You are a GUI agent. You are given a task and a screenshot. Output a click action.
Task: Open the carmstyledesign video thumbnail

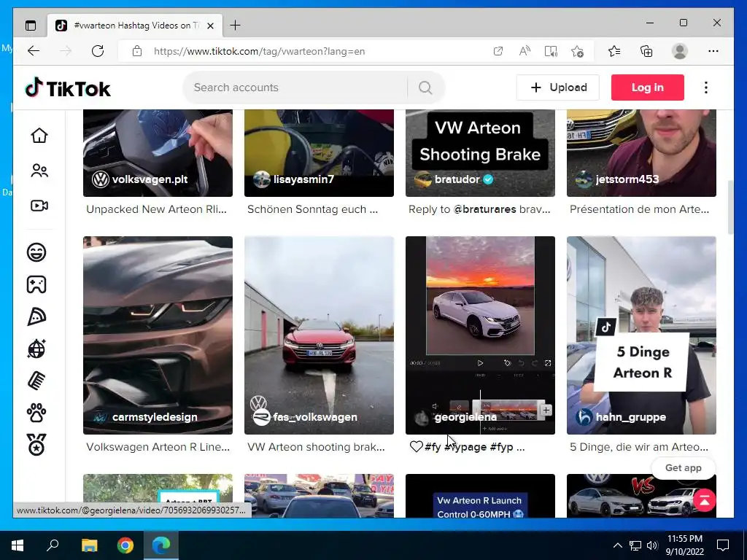point(158,335)
